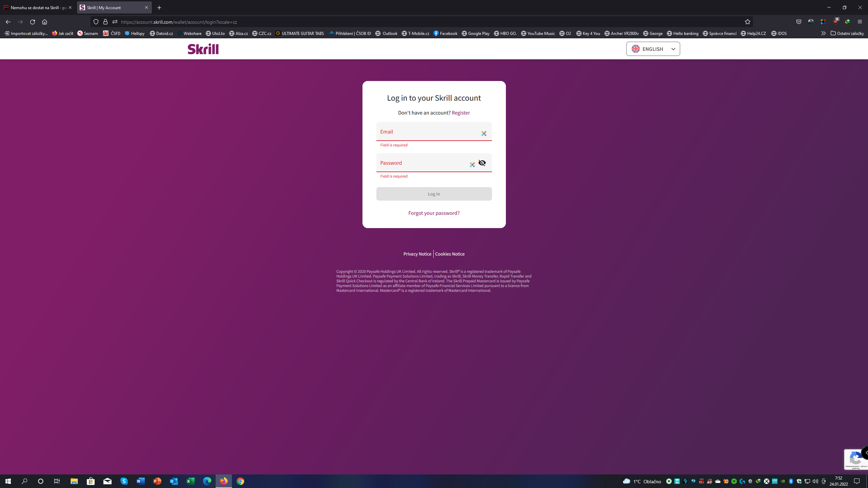Image resolution: width=868 pixels, height=488 pixels.
Task: Open the ENGLISH language dropdown
Action: tap(653, 49)
